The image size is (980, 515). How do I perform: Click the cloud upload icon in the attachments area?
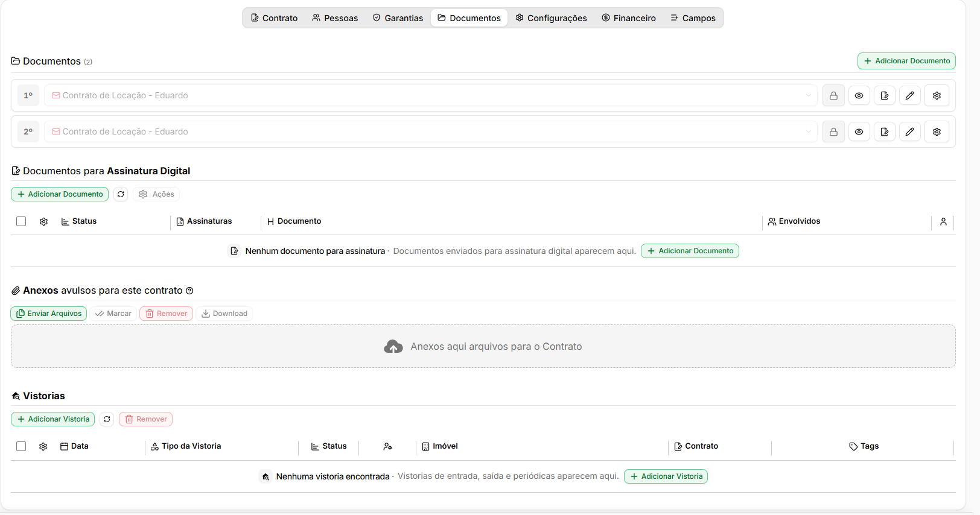point(393,346)
